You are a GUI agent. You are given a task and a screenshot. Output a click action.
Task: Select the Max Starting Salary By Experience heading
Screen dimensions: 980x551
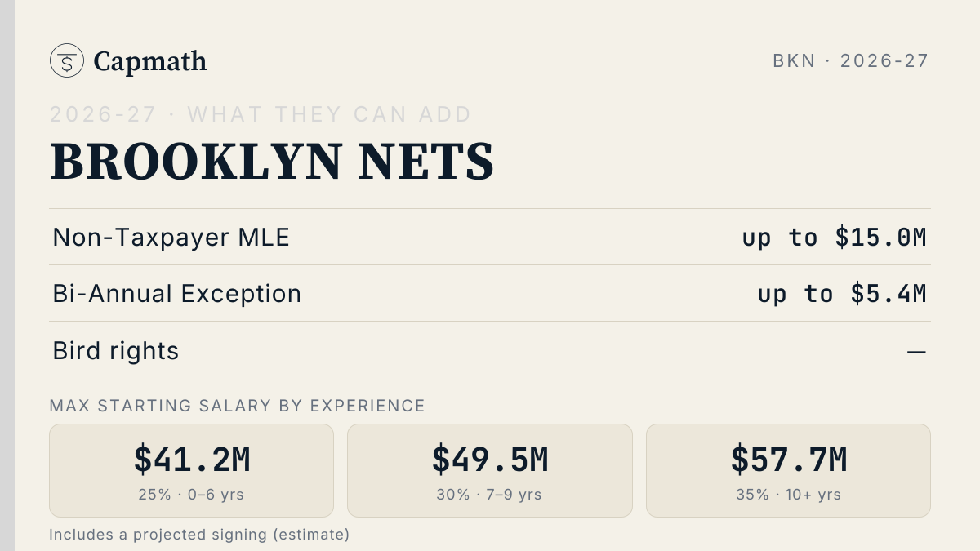[x=238, y=406]
